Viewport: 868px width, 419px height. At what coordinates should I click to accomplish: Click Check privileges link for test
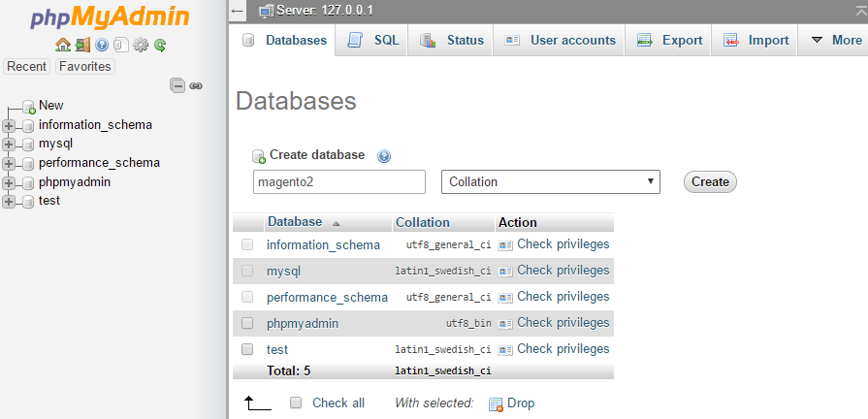tap(563, 349)
